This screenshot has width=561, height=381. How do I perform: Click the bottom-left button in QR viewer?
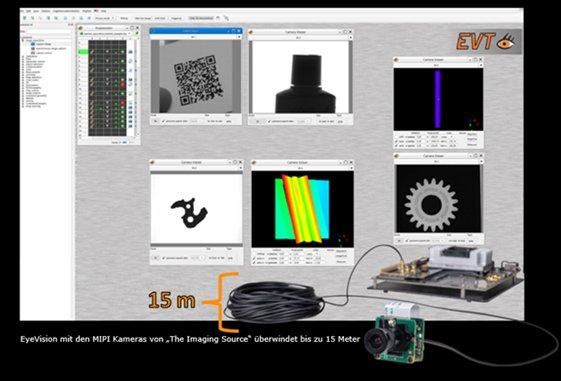point(155,121)
